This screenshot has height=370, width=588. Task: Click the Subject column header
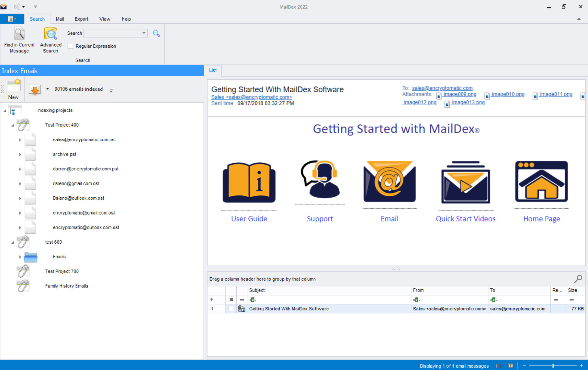(329, 290)
